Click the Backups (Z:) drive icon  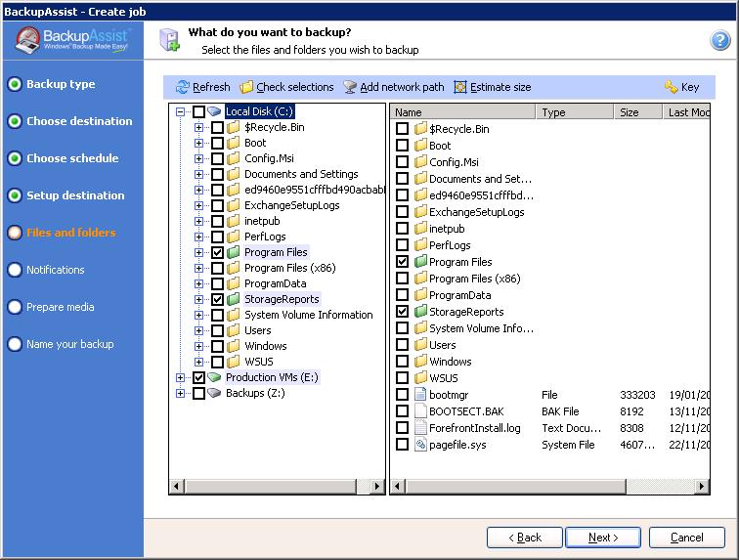[214, 393]
